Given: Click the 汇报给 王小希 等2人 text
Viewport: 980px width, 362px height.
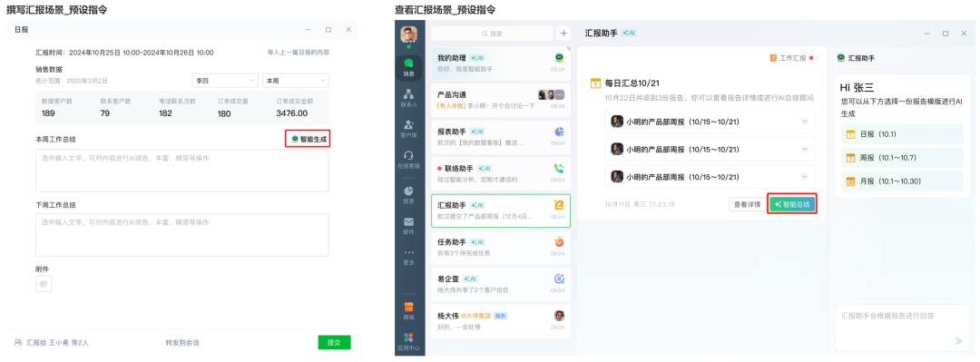Looking at the screenshot, I should 57,343.
